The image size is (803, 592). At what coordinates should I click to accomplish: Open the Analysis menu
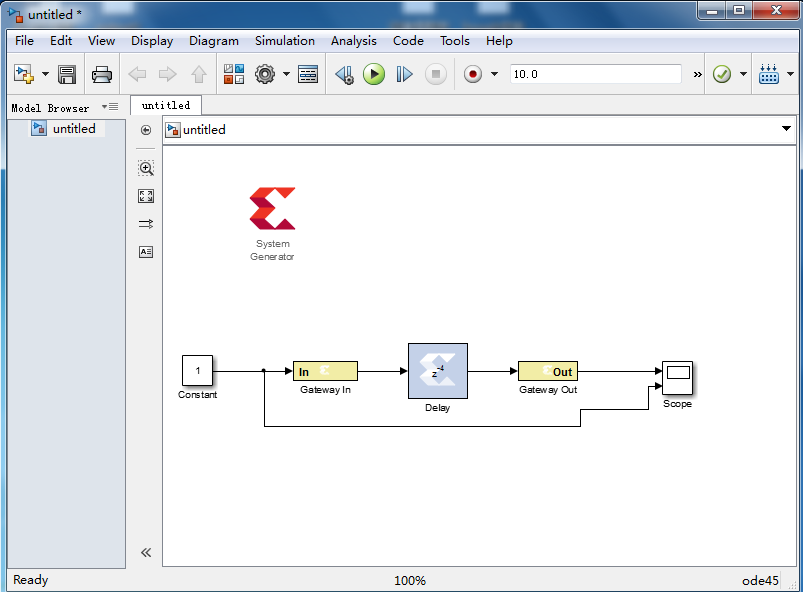coord(353,40)
